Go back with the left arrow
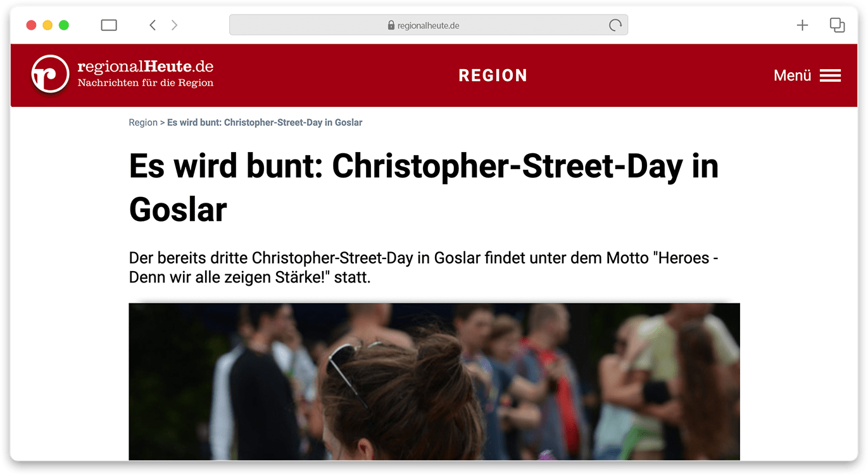868x475 pixels. point(153,25)
